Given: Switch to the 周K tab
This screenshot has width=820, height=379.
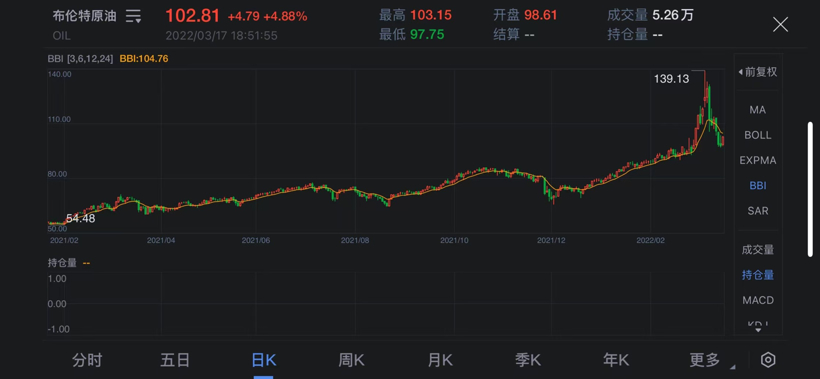Looking at the screenshot, I should pyautogui.click(x=351, y=360).
